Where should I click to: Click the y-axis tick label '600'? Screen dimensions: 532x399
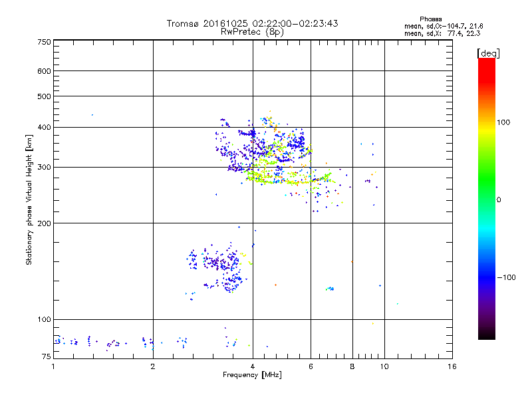[x=44, y=71]
